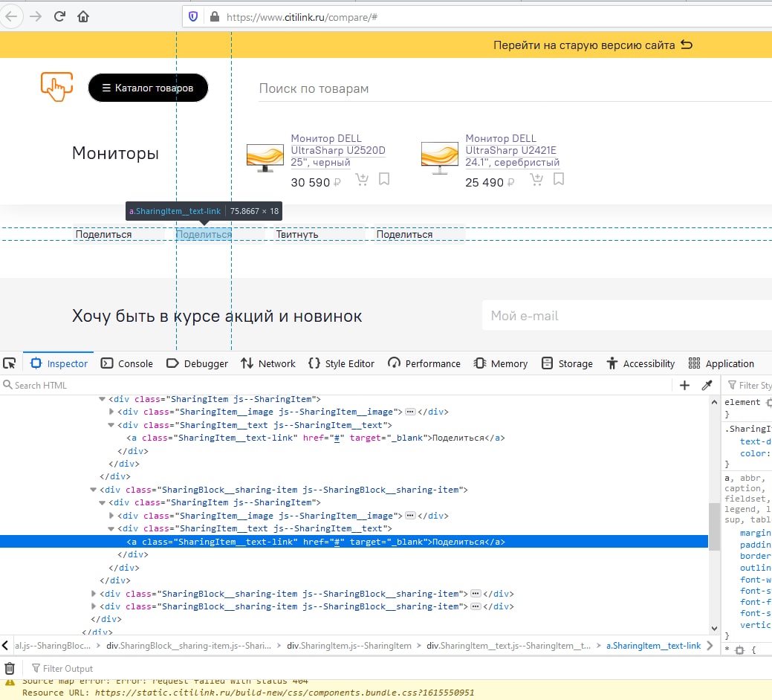Create new node with the plus icon
The height and width of the screenshot is (700, 772).
click(x=684, y=386)
